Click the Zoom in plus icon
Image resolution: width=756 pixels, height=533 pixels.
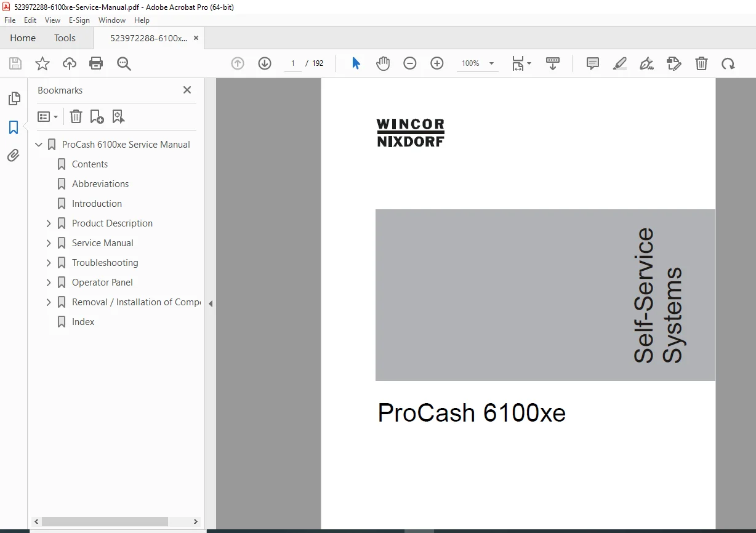[x=437, y=63]
